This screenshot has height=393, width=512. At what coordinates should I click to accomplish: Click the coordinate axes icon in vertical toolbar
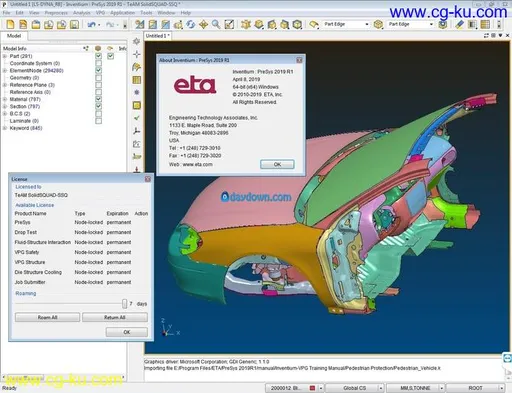point(137,131)
